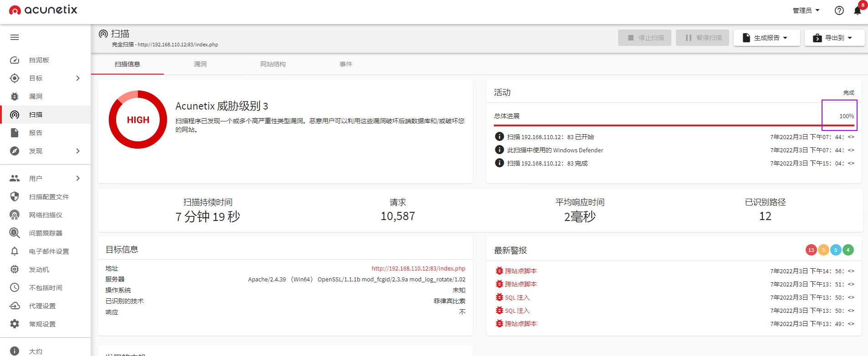Click the 发现 compass icon
This screenshot has height=356, width=868.
pyautogui.click(x=15, y=151)
